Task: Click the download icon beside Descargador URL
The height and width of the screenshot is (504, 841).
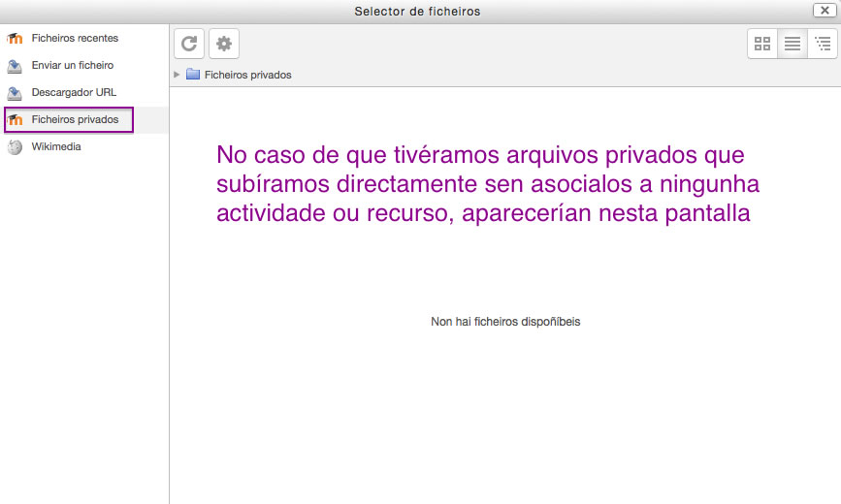Action: tap(15, 93)
